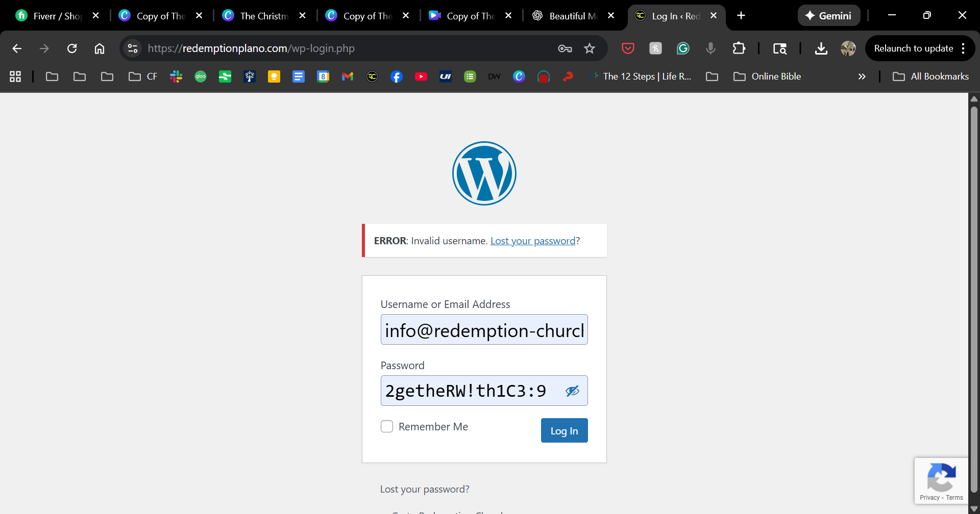Open the Grammarly extension icon
Screen dimensions: 980x514
683,48
